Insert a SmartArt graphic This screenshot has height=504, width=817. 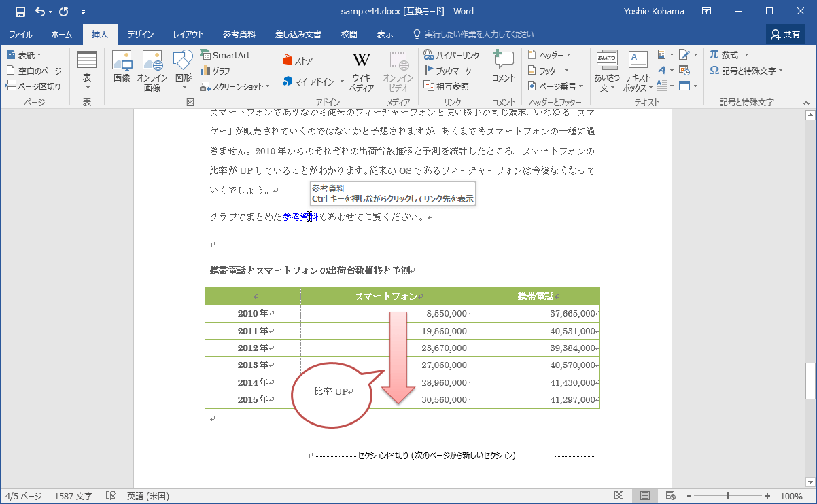[x=225, y=55]
